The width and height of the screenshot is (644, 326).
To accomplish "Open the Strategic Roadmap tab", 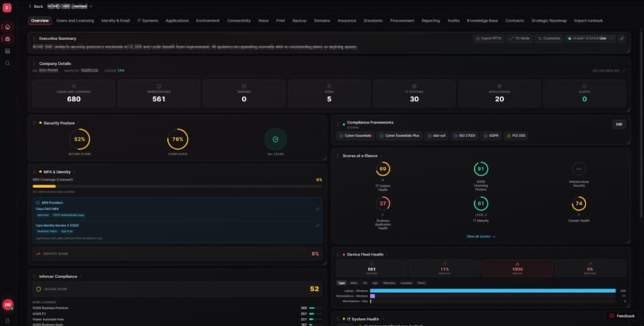I will [x=548, y=21].
